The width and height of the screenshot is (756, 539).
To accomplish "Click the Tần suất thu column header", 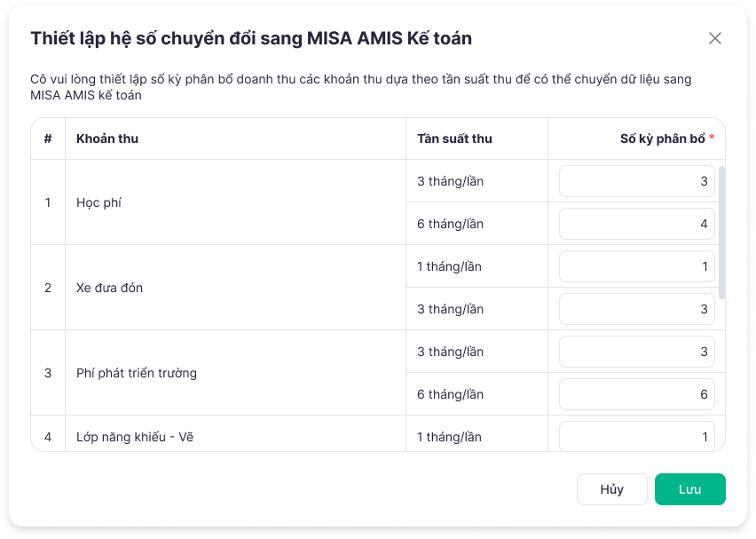I will pyautogui.click(x=454, y=139).
